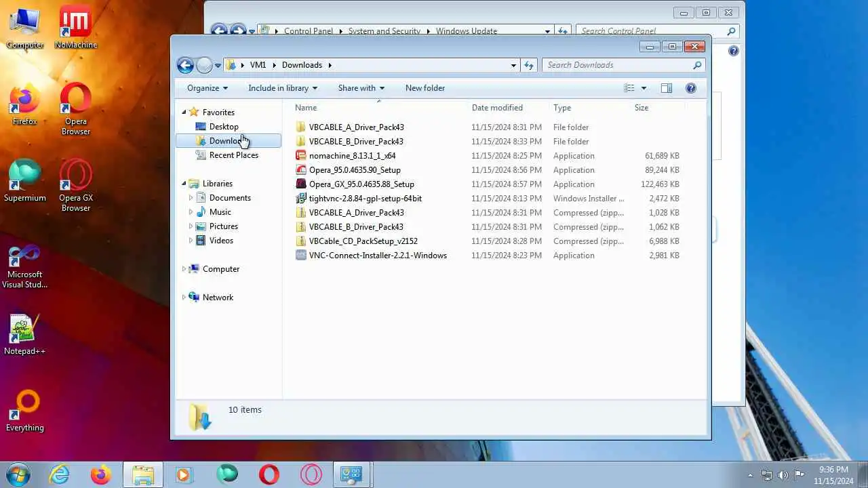The image size is (868, 488).
Task: Open the Include in library dropdown
Action: tap(283, 88)
